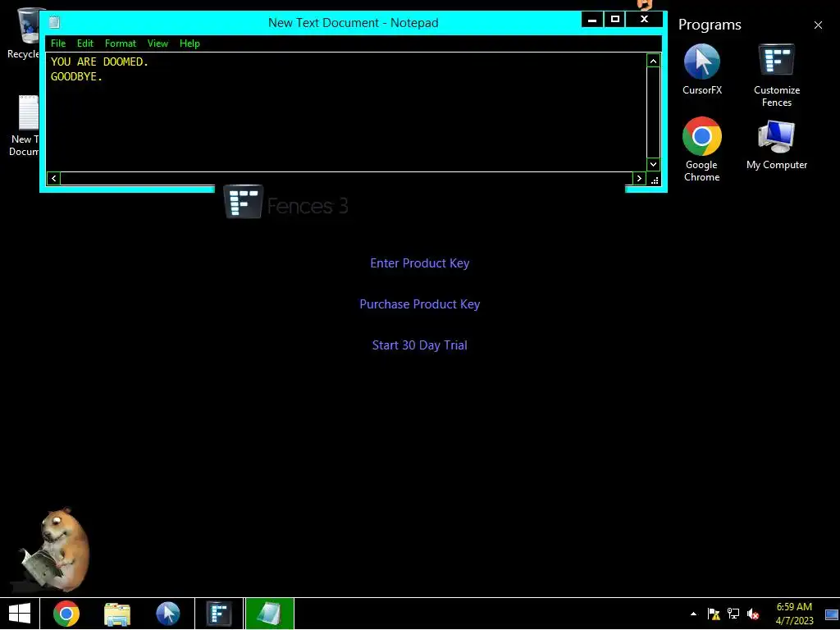The width and height of the screenshot is (840, 630).
Task: Click the text line YOU ARE DOOMED.
Action: point(99,62)
